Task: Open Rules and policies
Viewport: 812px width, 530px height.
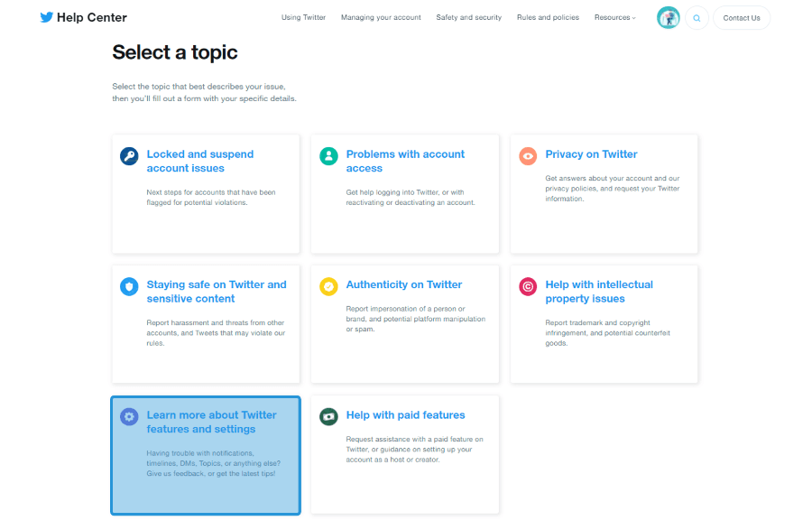Action: (548, 18)
